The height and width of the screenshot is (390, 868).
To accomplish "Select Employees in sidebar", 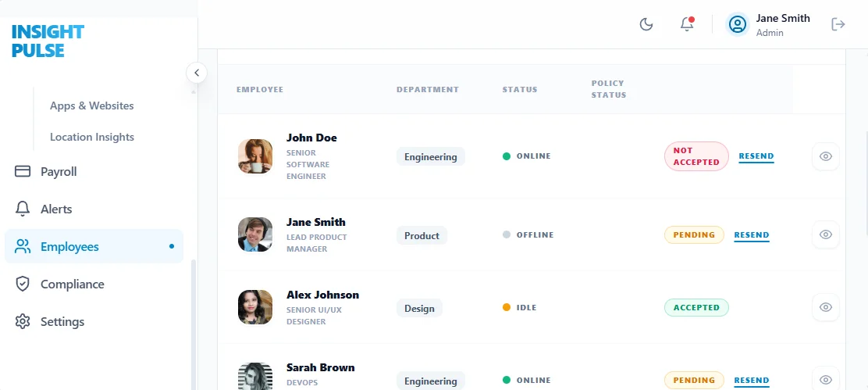I will (x=94, y=246).
